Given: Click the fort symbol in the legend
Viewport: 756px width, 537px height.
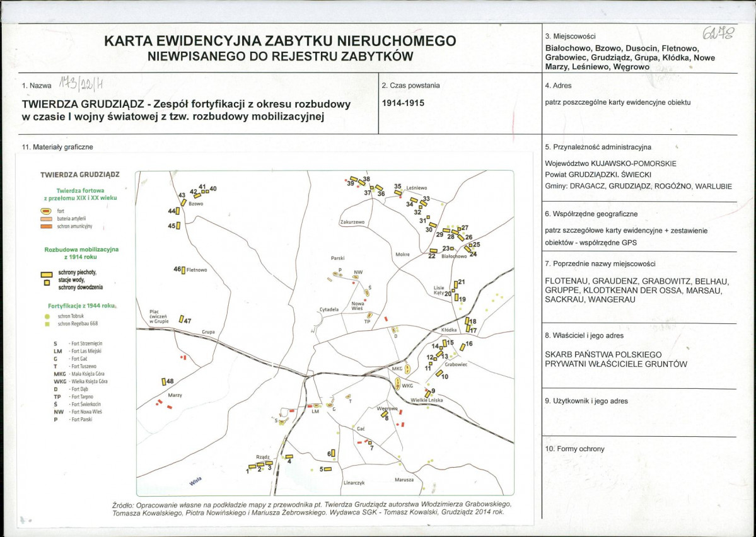Looking at the screenshot, I should tap(46, 211).
